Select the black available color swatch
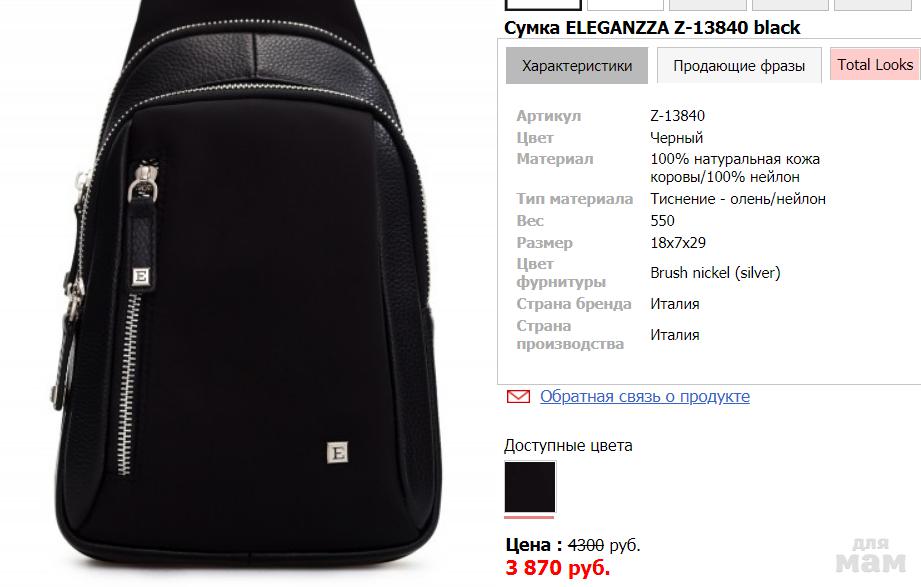 point(530,487)
